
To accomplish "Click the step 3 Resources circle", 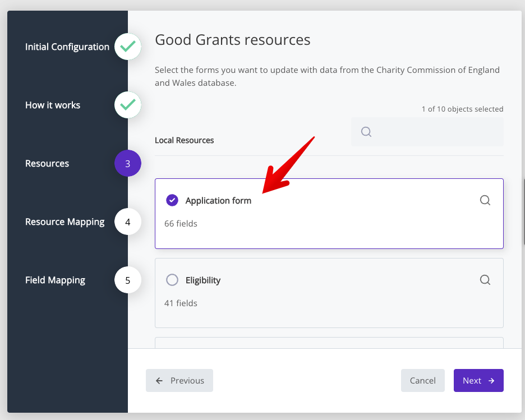I will [x=128, y=164].
